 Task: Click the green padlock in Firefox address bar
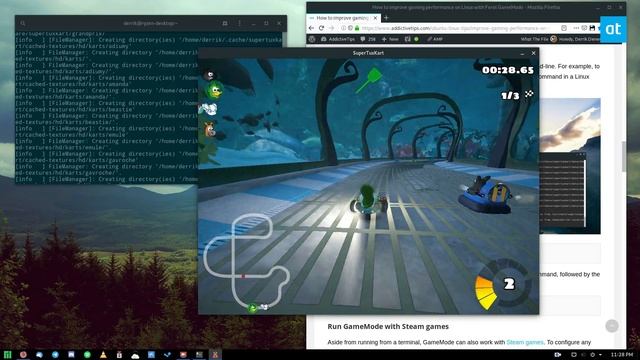[357, 28]
